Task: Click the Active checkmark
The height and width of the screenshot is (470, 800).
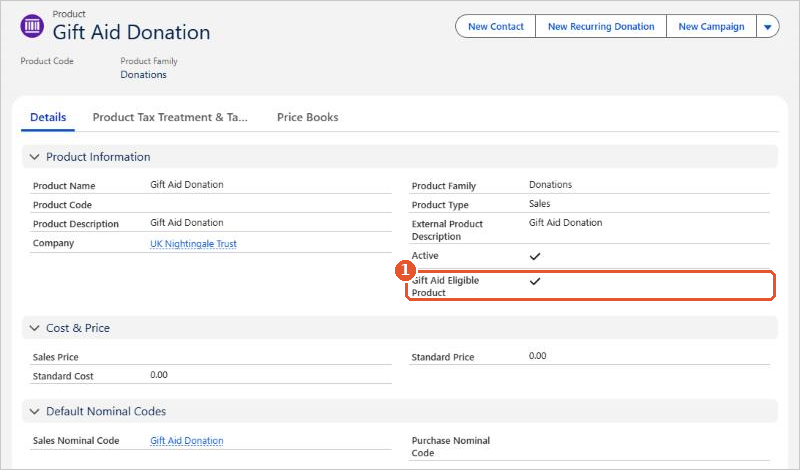Action: coord(535,256)
